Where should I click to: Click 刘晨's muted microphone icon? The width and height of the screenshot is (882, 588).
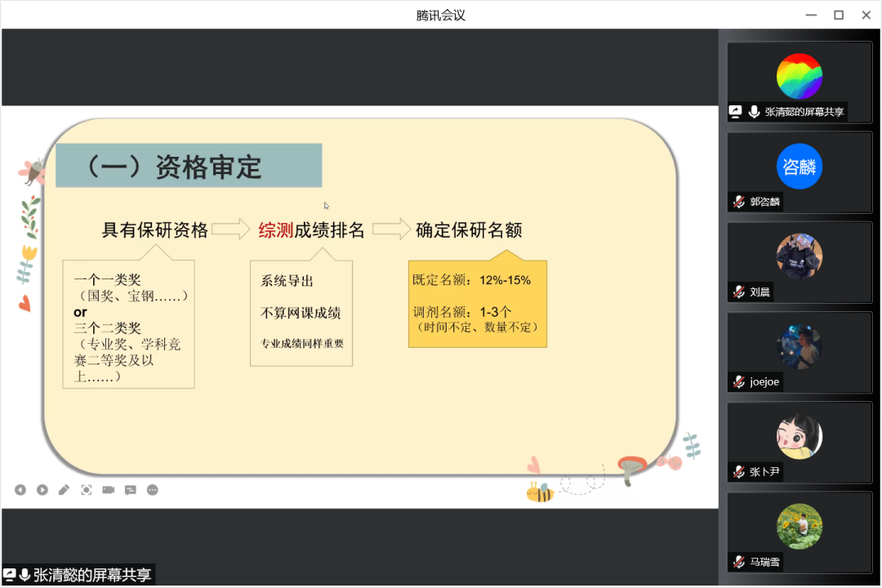click(x=739, y=292)
